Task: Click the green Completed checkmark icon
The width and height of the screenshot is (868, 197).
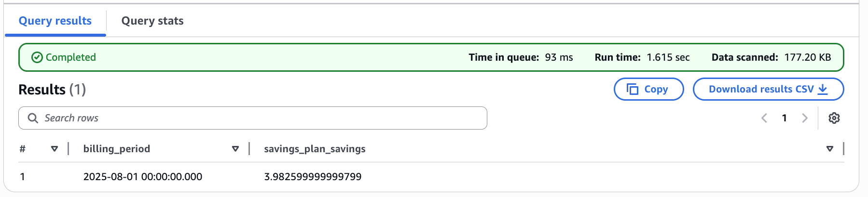Action: click(37, 57)
